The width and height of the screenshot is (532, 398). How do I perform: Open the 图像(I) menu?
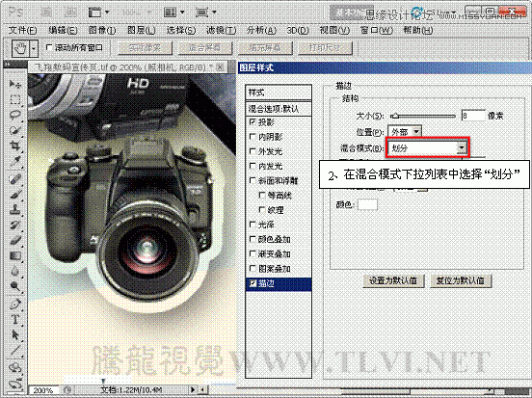pyautogui.click(x=102, y=30)
